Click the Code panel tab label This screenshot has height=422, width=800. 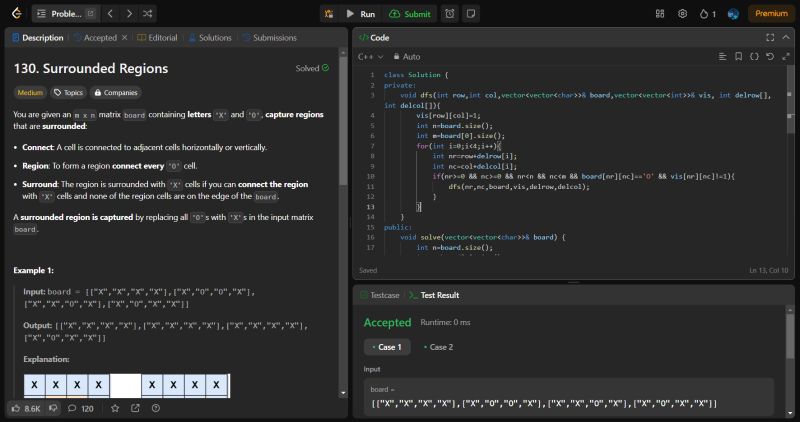pos(374,38)
